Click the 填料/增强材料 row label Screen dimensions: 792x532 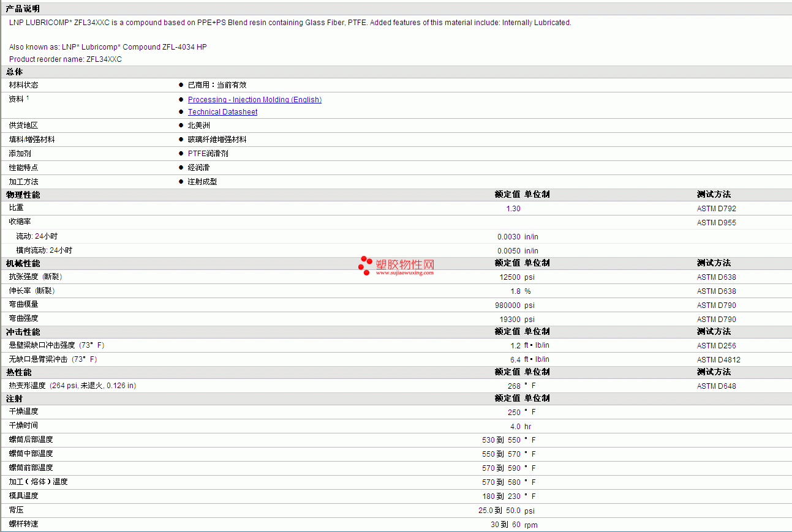pyautogui.click(x=31, y=140)
